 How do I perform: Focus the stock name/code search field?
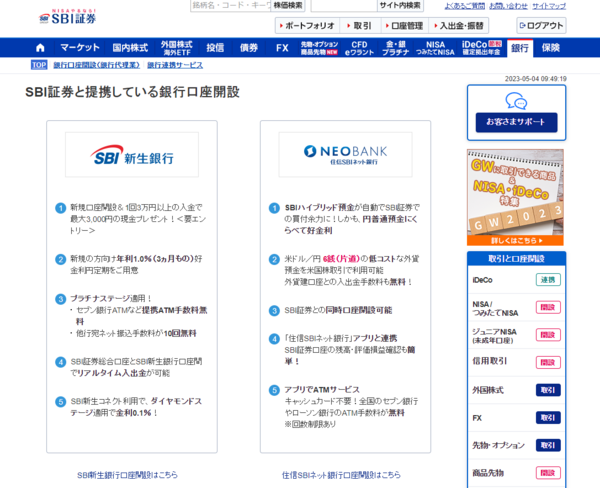click(231, 5)
